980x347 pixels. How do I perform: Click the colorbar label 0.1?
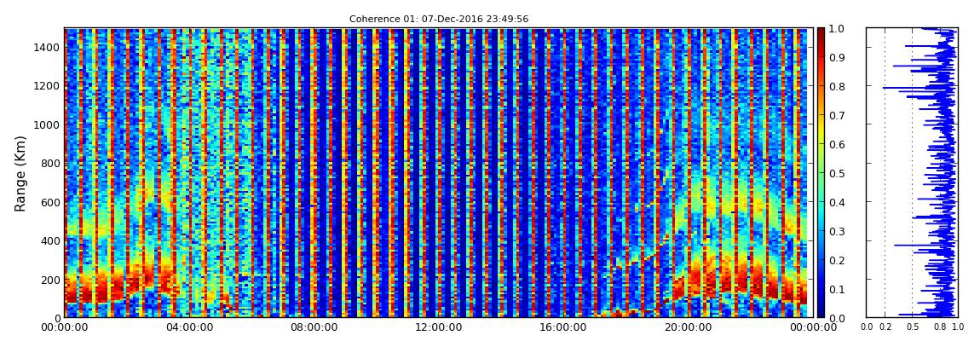(838, 290)
